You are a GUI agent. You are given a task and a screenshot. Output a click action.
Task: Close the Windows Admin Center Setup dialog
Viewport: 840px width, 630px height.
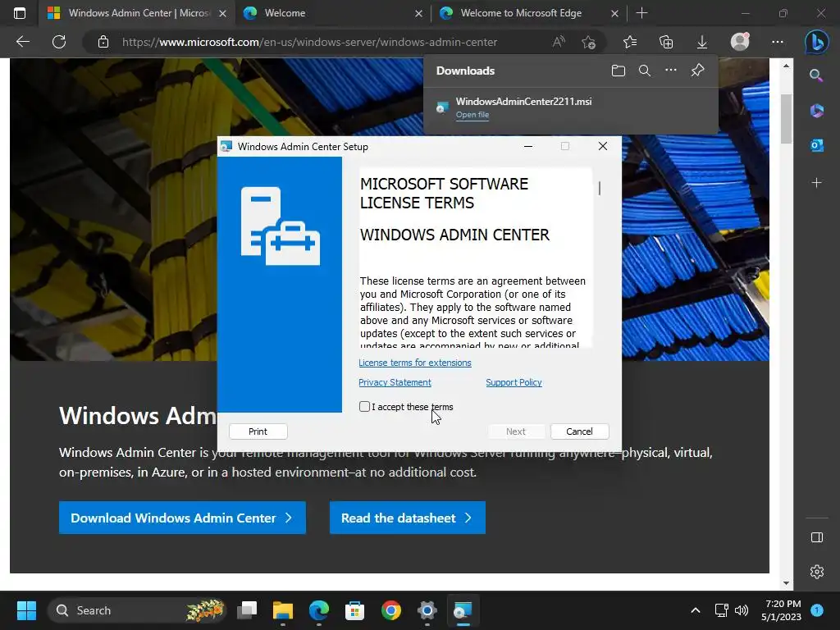[603, 146]
